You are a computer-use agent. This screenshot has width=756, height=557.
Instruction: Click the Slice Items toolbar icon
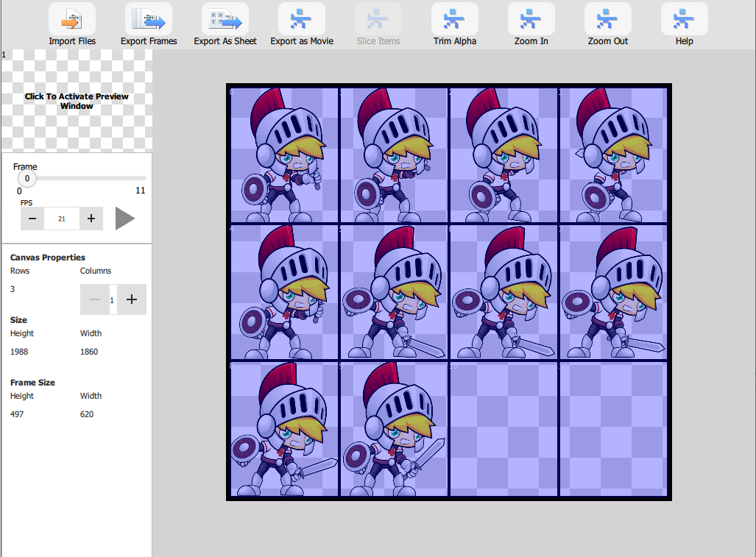click(x=378, y=19)
